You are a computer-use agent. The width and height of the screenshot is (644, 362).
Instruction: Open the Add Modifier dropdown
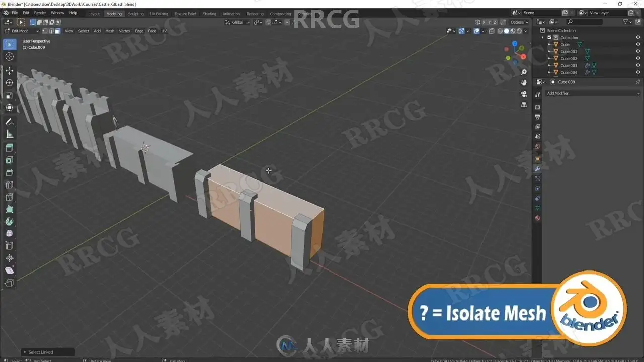(x=594, y=93)
